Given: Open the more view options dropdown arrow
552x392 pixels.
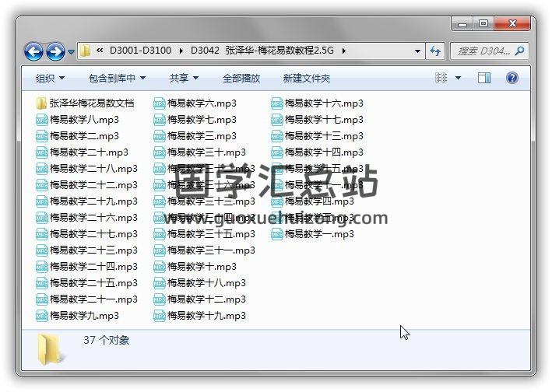Looking at the screenshot, I should (458, 78).
